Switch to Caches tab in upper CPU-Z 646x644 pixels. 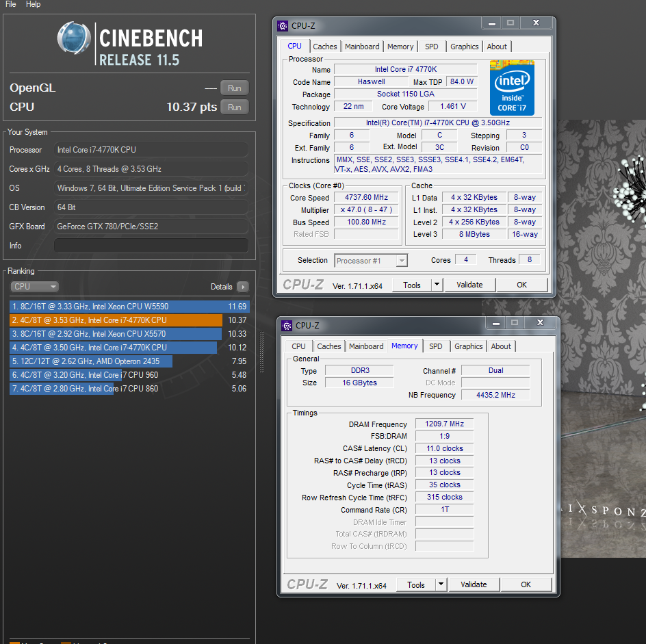[x=324, y=47]
